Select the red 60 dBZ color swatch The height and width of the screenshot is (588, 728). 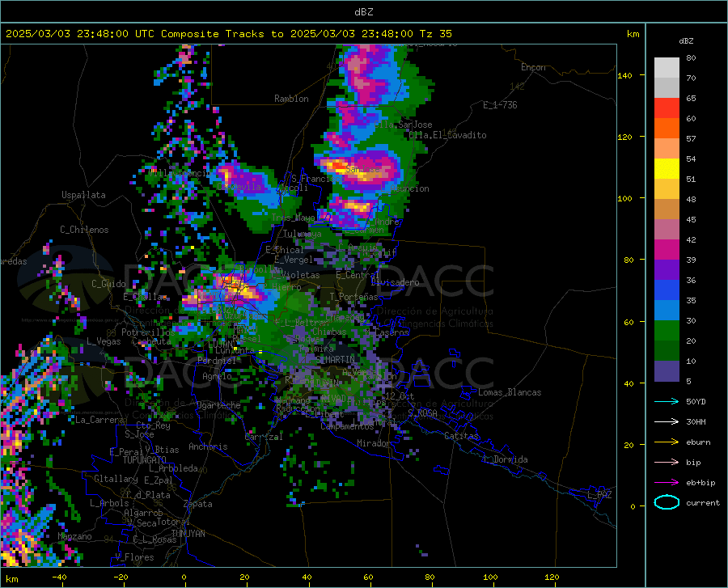pos(667,108)
